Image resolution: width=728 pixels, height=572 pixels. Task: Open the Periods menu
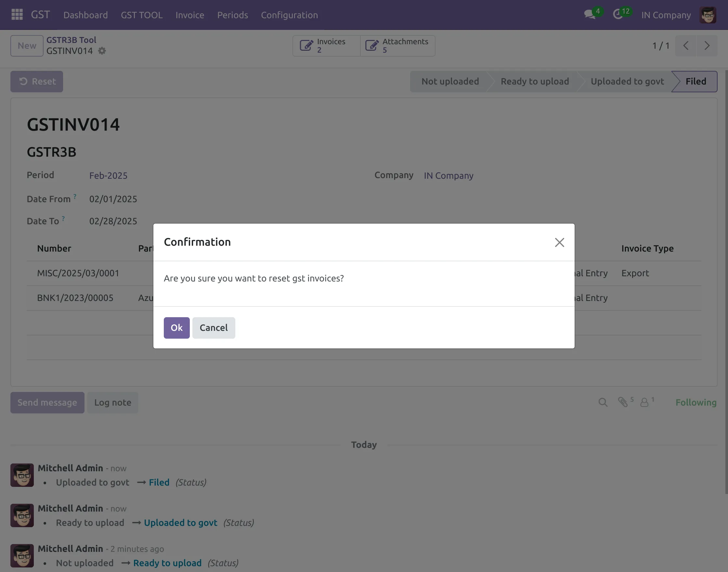point(232,15)
